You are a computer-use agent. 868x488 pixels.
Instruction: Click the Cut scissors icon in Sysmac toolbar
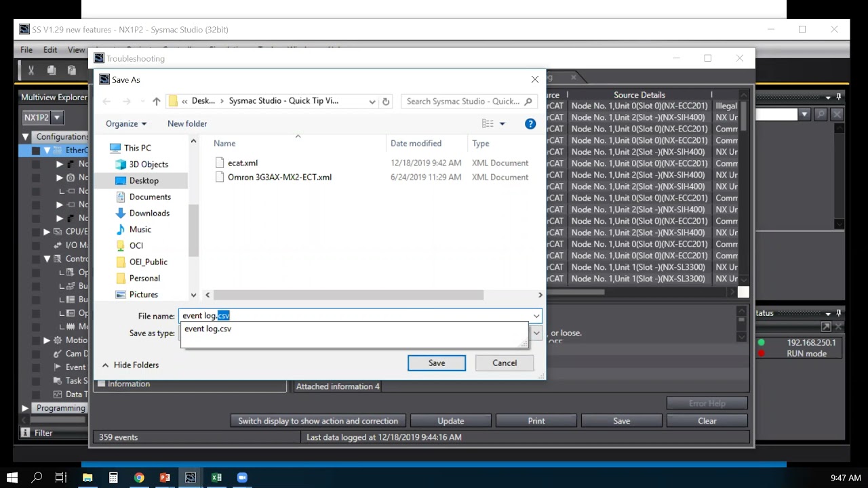click(x=31, y=70)
